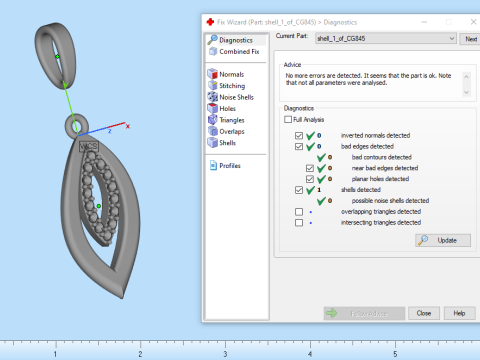Open the Diagnostics page icon

(x=212, y=40)
